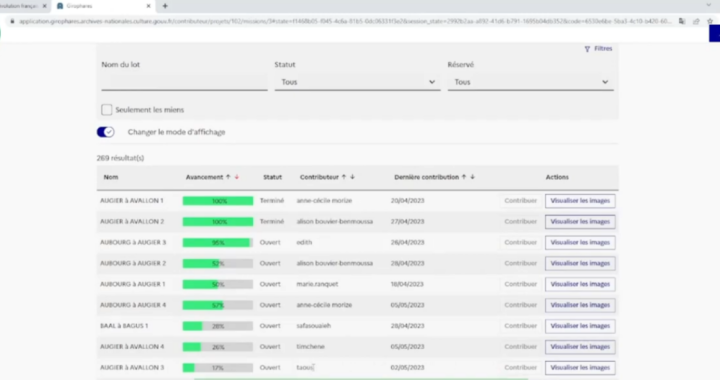Click the blue button at top right edge
Image resolution: width=720 pixels, height=380 pixels.
(x=714, y=34)
